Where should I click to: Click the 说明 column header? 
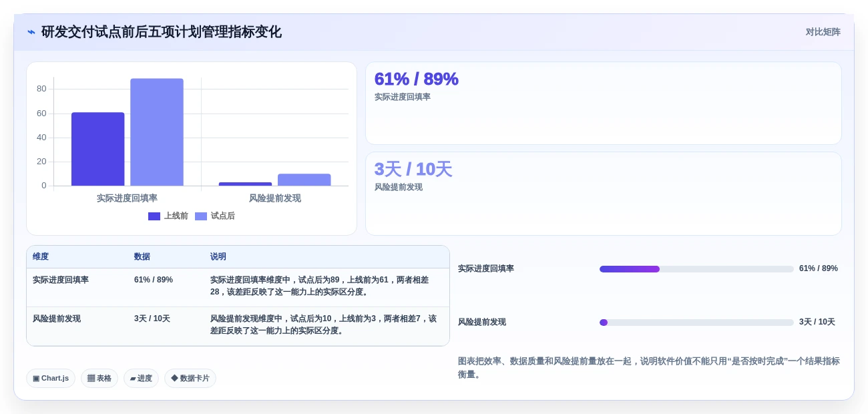pos(218,256)
